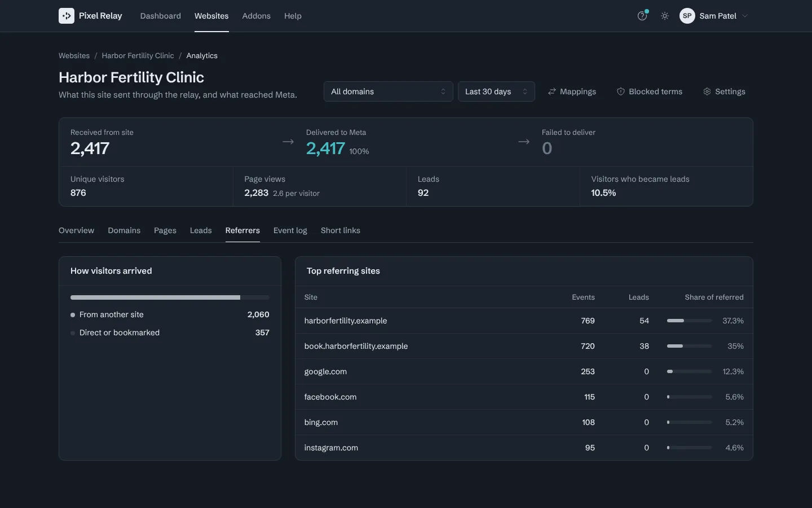Click the Pixel Relay brand name
The height and width of the screenshot is (508, 812).
pos(100,16)
